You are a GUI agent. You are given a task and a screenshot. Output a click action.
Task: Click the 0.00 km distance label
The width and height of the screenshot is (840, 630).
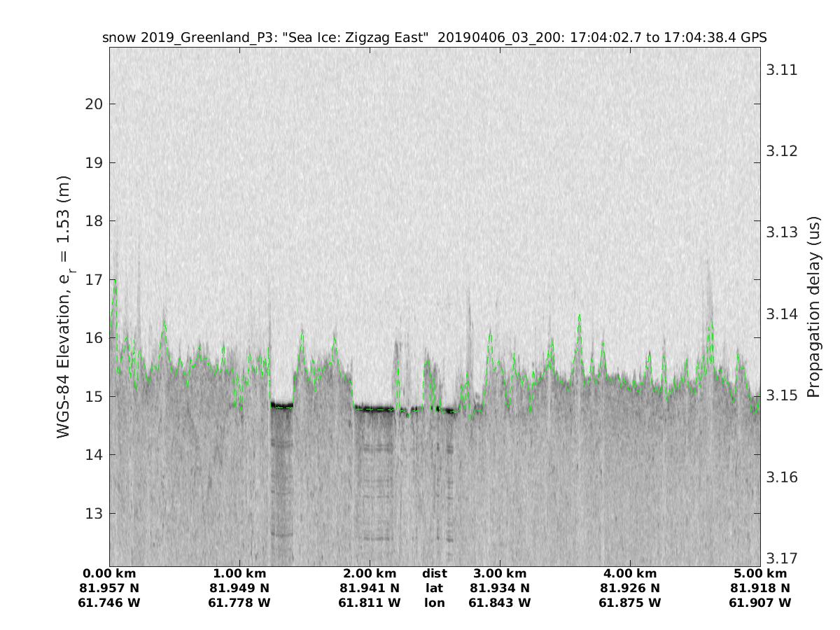pos(110,574)
